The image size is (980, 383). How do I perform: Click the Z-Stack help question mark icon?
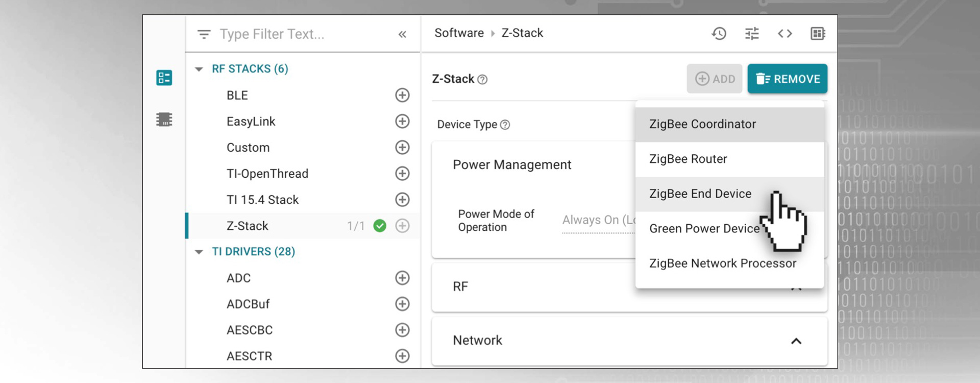pyautogui.click(x=482, y=80)
